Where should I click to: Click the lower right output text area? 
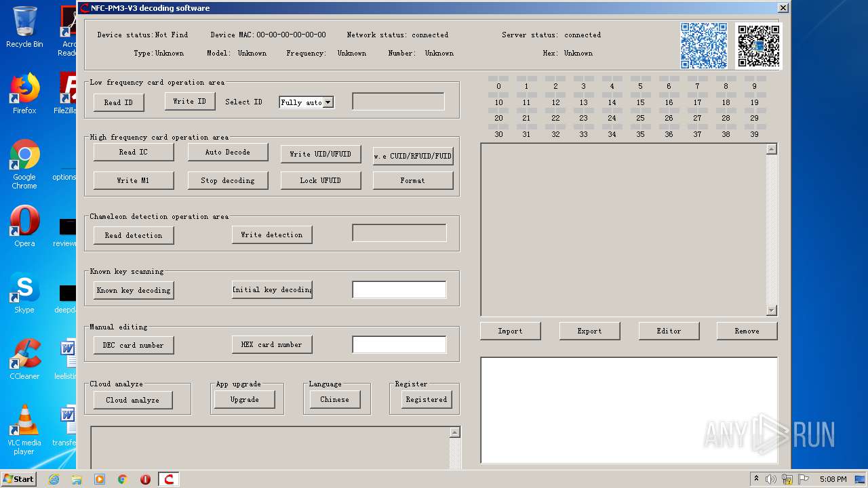(629, 410)
